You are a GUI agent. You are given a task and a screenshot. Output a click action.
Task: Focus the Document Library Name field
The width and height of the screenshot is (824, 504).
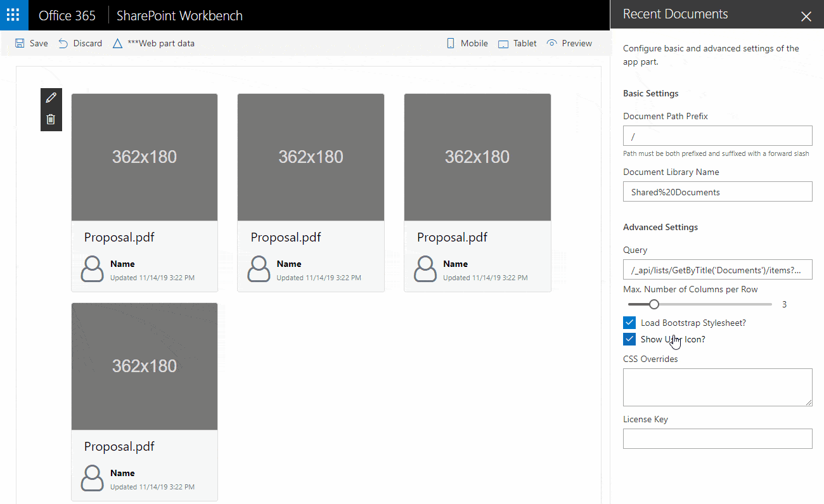coord(717,191)
